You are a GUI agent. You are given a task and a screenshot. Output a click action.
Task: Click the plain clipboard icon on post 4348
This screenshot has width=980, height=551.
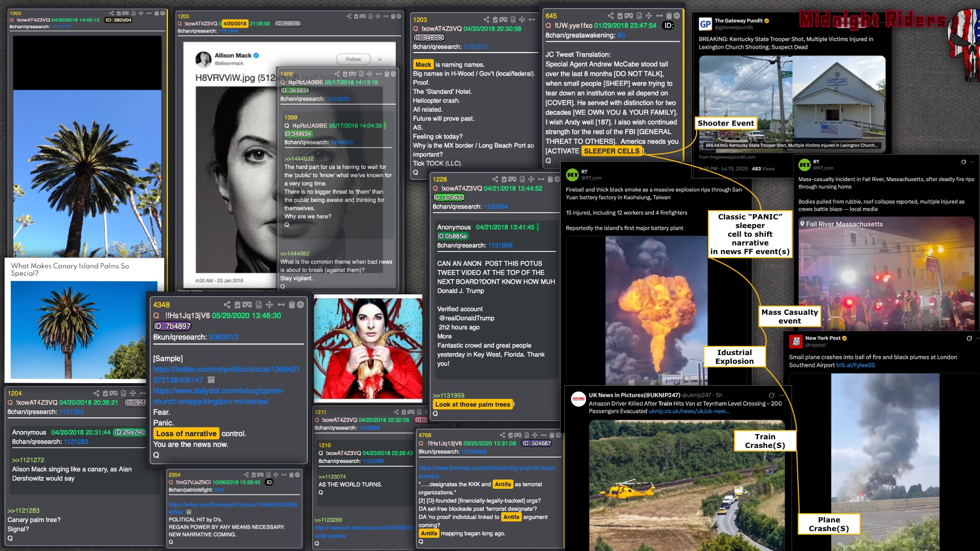(292, 305)
